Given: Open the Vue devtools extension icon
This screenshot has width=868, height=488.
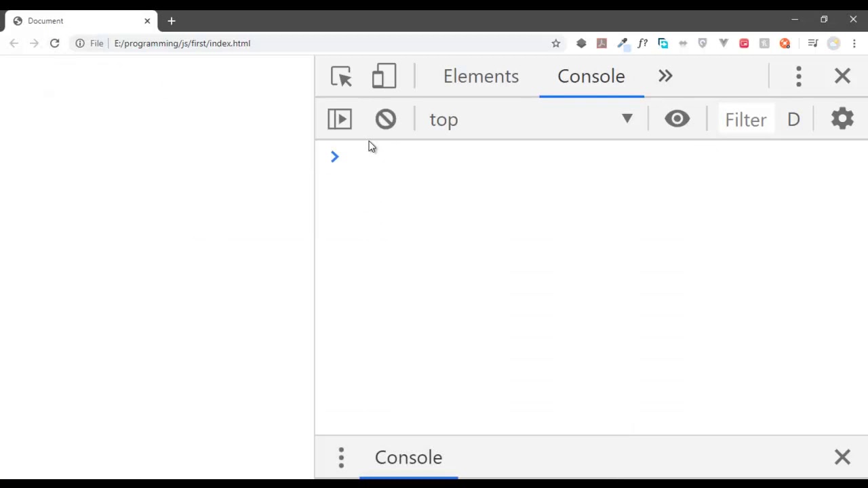Looking at the screenshot, I should tap(724, 43).
